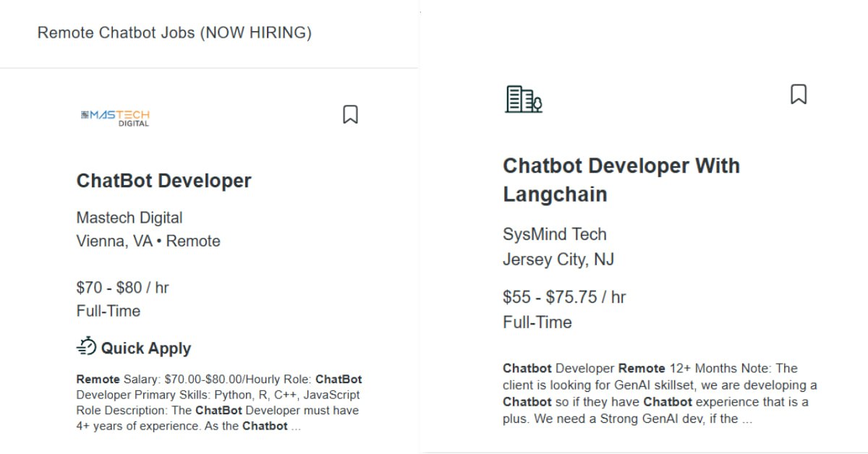Click the Jersey City, NJ location text
The width and height of the screenshot is (868, 454).
[558, 260]
